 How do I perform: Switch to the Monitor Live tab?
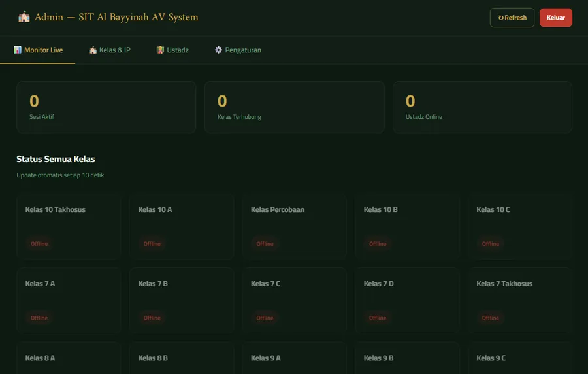[38, 50]
